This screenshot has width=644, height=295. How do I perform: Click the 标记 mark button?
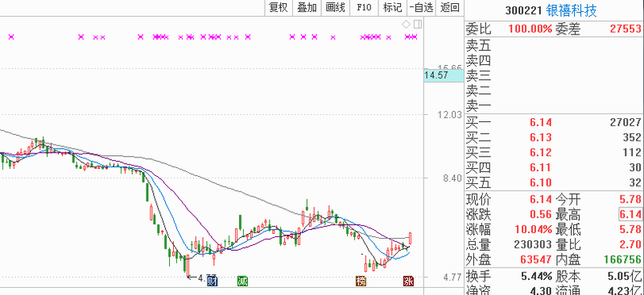pos(392,7)
